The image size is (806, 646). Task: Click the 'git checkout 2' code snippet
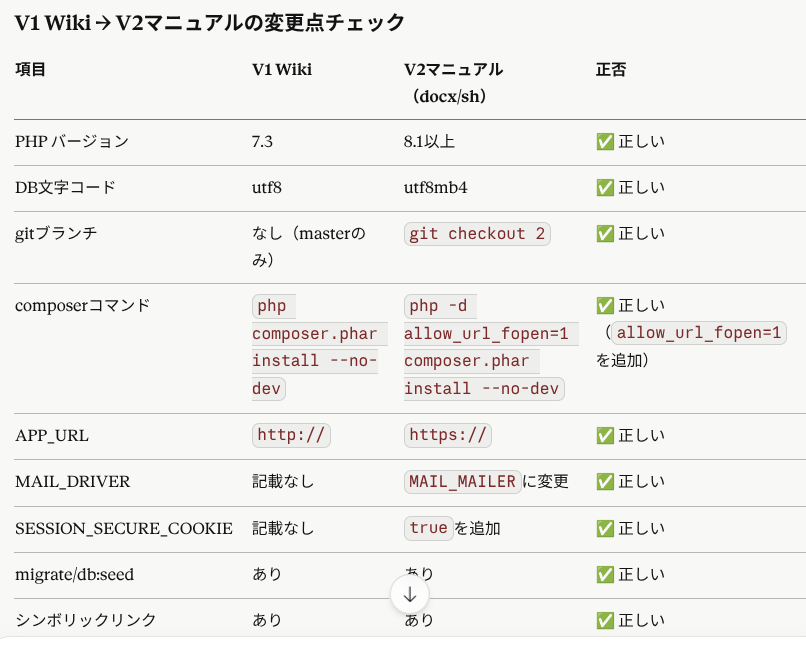point(478,234)
